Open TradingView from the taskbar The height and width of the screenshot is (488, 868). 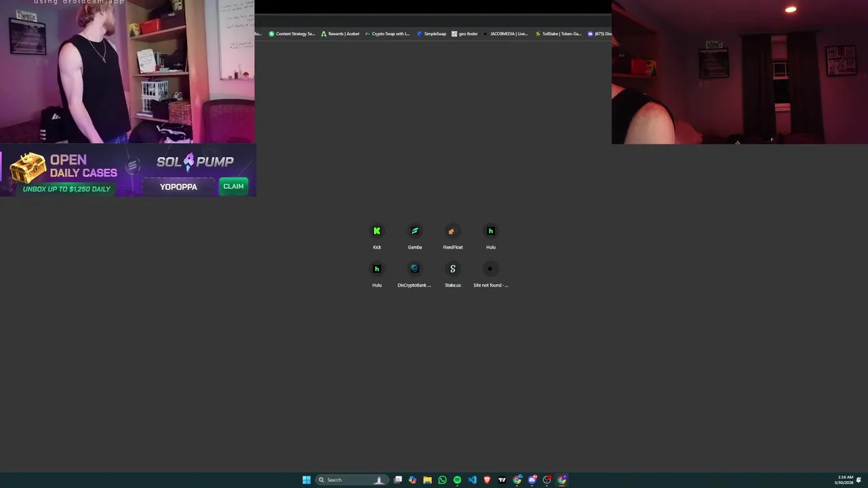pyautogui.click(x=502, y=480)
